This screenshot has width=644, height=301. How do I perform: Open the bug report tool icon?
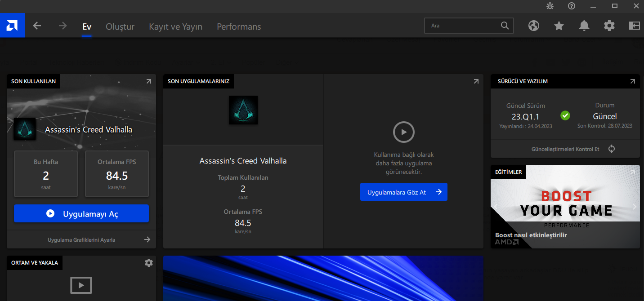click(x=550, y=6)
